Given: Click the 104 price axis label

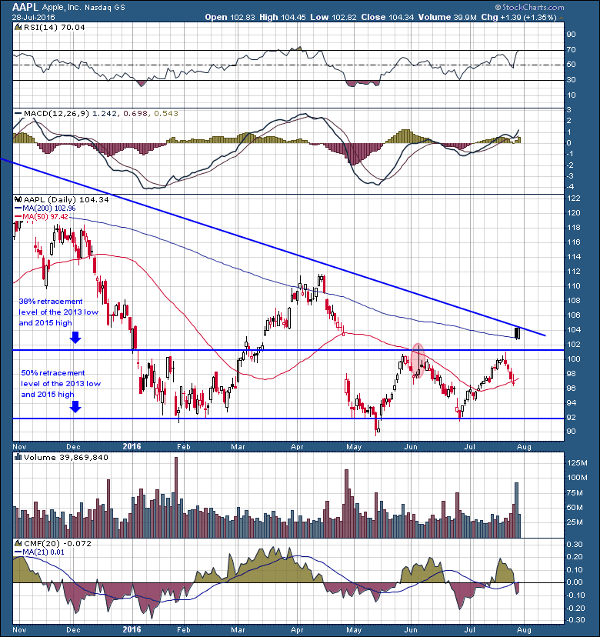Looking at the screenshot, I should pyautogui.click(x=574, y=330).
